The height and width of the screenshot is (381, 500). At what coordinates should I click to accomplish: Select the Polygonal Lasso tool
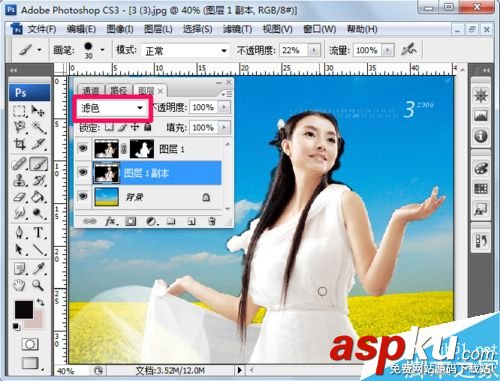20,127
